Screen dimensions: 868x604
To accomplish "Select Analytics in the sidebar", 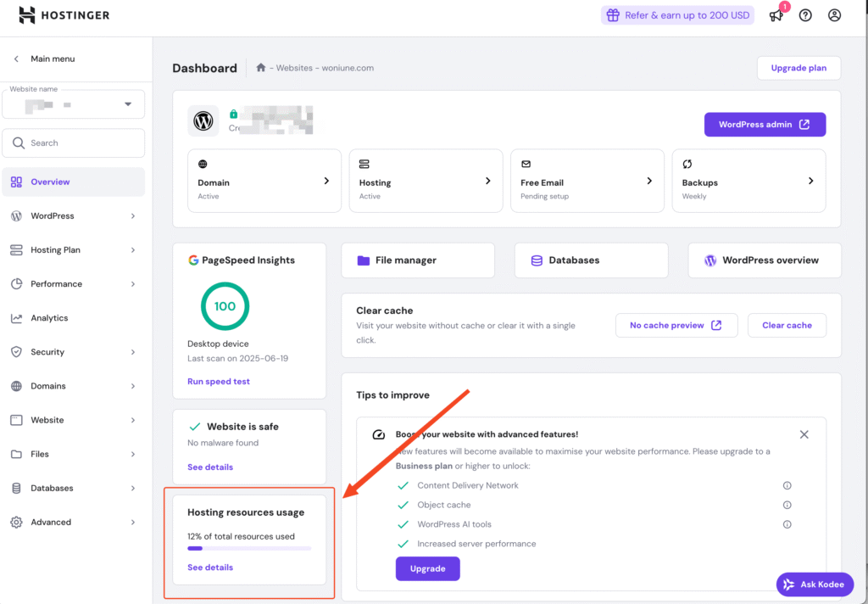I will point(49,318).
